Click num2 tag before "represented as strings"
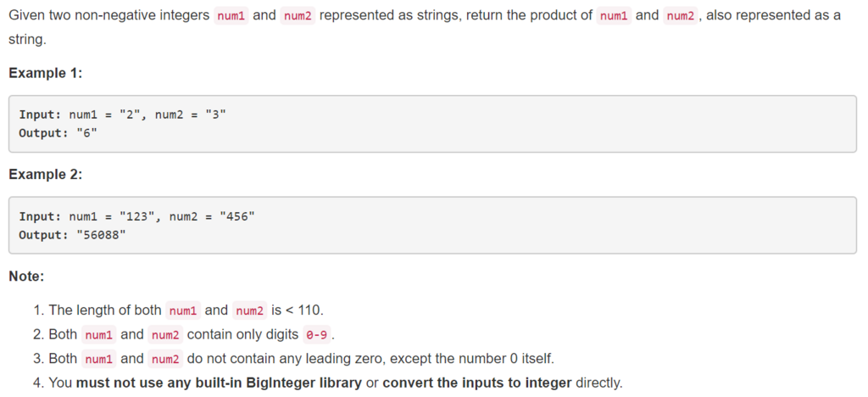The image size is (868, 397). [x=298, y=16]
